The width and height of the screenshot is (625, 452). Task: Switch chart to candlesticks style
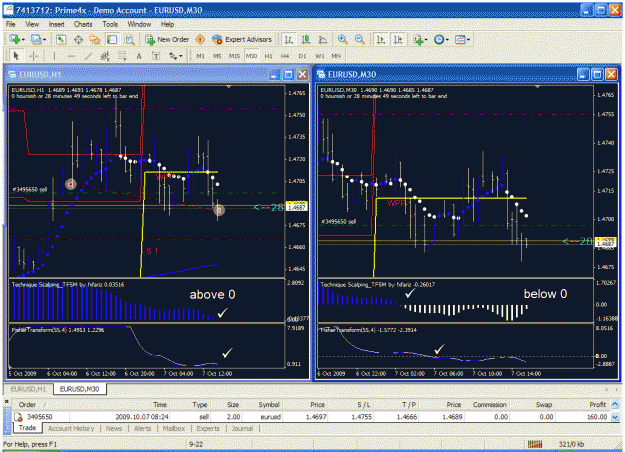(x=306, y=39)
